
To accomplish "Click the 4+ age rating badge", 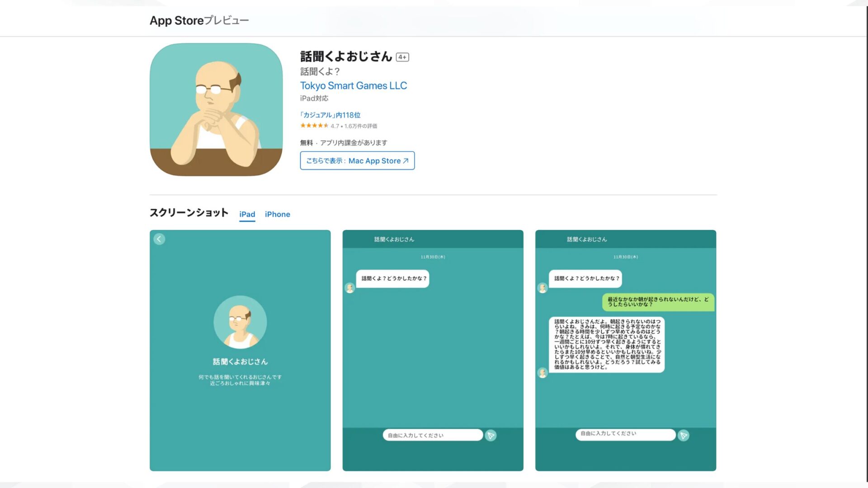I will 401,57.
